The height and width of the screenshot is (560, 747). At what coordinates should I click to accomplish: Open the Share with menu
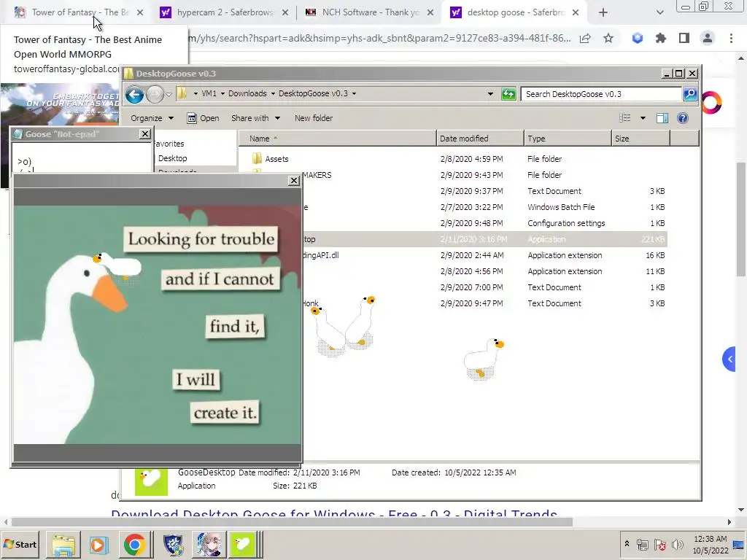click(255, 118)
